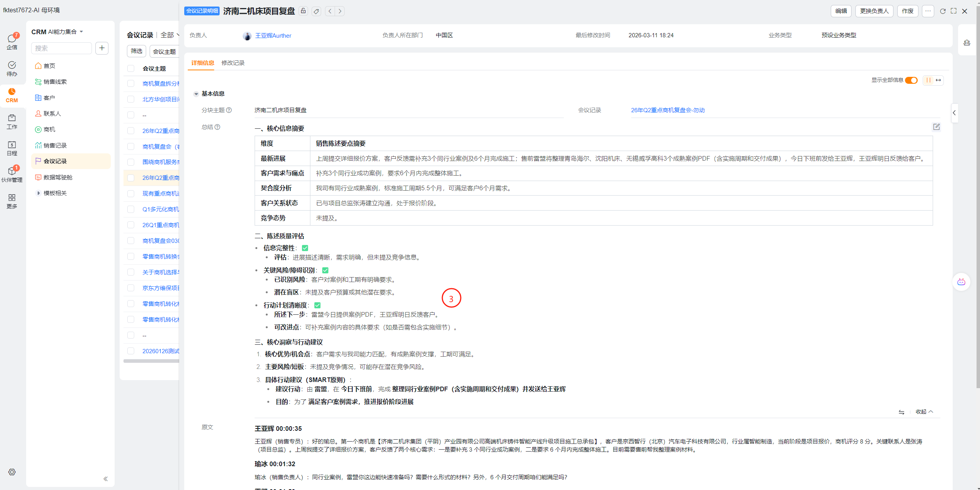Click the tag icon next to the title

[316, 11]
